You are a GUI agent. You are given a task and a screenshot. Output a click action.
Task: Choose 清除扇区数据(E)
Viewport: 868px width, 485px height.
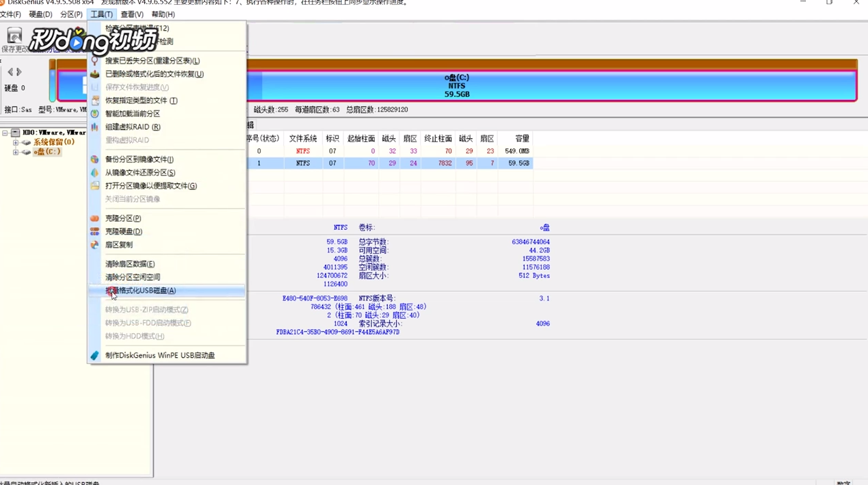point(167,264)
